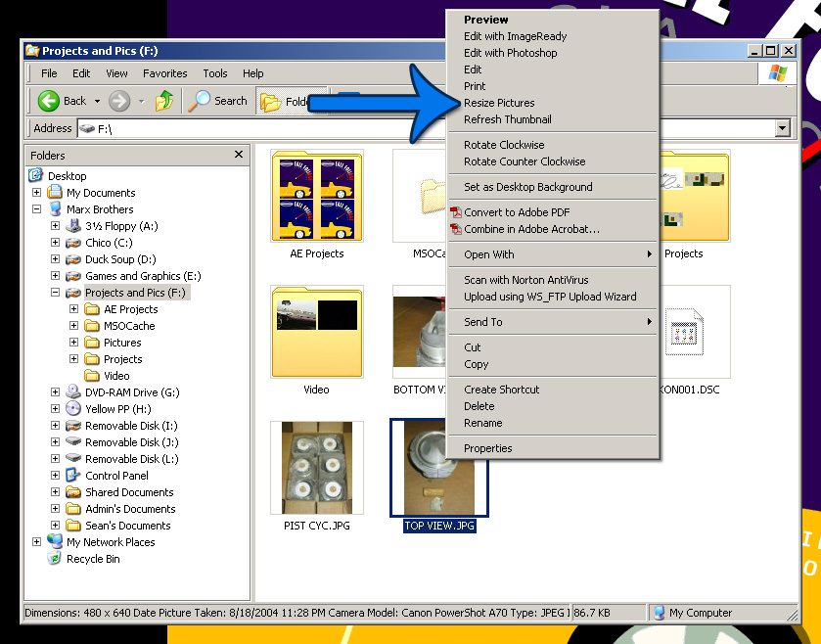821x644 pixels.
Task: Open the Favorites menu
Action: 165,73
